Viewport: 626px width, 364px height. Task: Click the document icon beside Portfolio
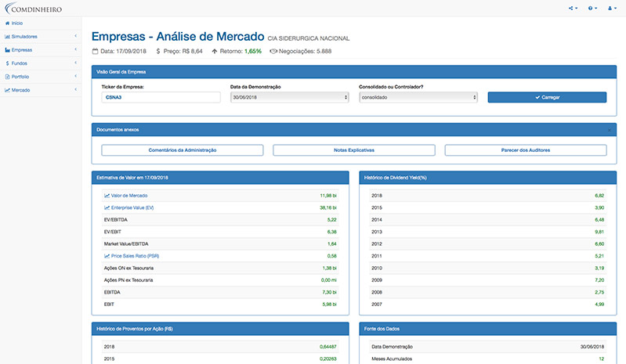(x=7, y=77)
